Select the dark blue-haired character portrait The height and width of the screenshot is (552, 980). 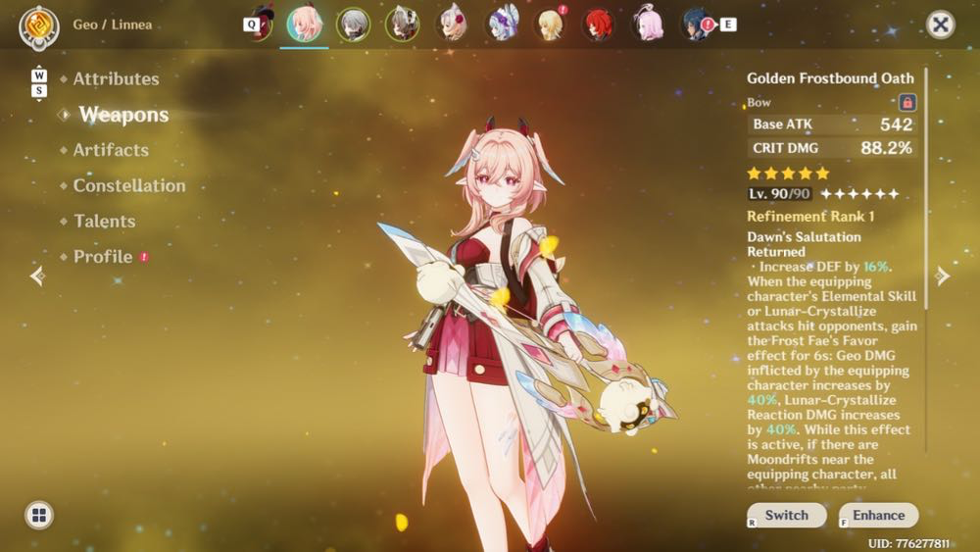(696, 25)
